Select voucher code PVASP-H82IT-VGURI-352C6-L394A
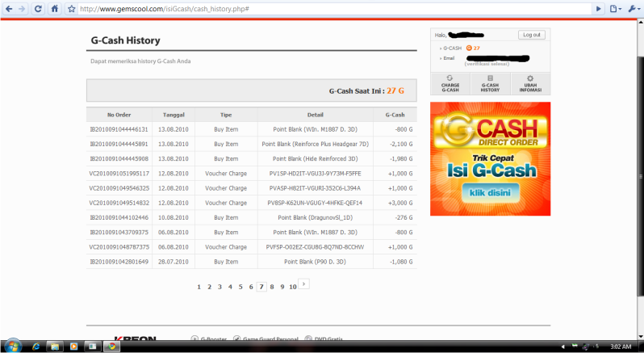The height and width of the screenshot is (353, 644). pos(315,188)
